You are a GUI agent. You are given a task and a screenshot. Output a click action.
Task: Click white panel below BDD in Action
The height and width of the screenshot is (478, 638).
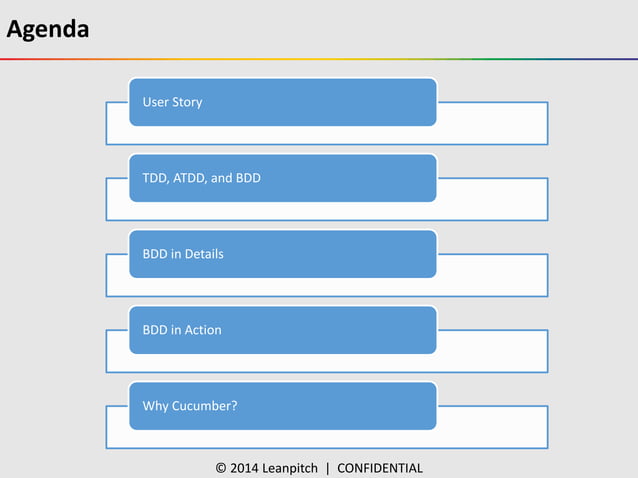coord(490,353)
